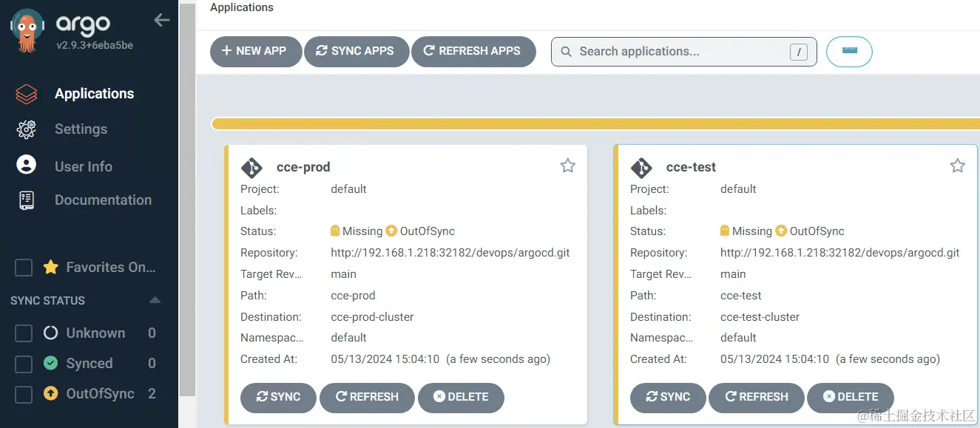Click the NEW APP button
The height and width of the screenshot is (428, 980).
tap(255, 52)
